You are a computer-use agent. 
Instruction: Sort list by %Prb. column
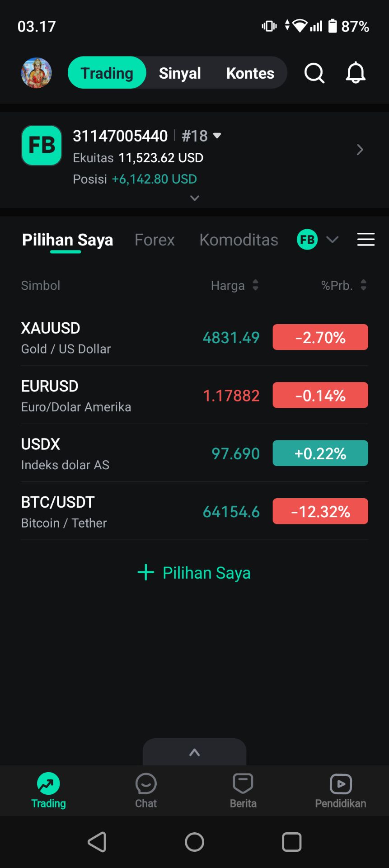coord(343,285)
